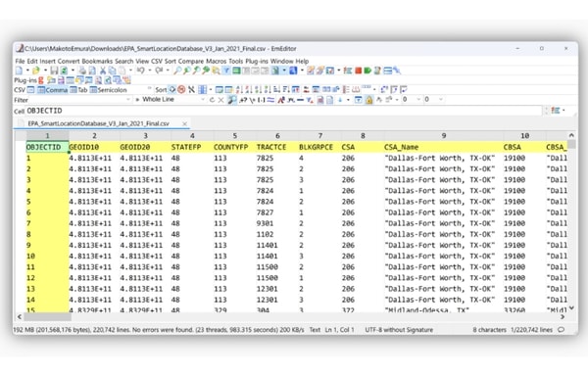Image resolution: width=588 pixels, height=376 pixels.
Task: Click the Print icon in toolbar
Action: coord(82,70)
